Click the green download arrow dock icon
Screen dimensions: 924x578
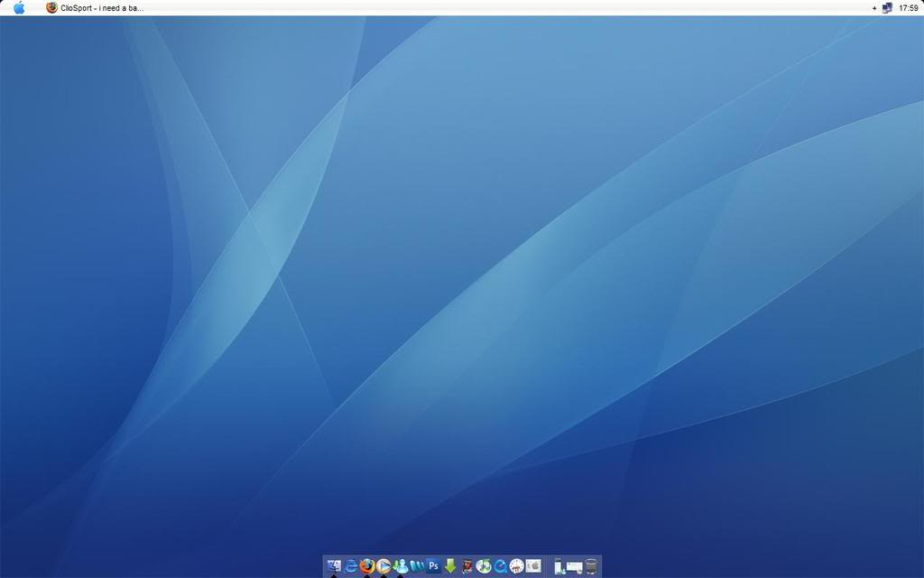pyautogui.click(x=450, y=566)
